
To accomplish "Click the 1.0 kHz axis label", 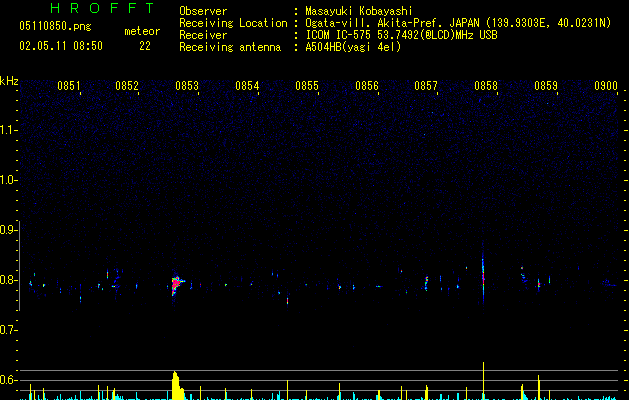I will pyautogui.click(x=7, y=180).
